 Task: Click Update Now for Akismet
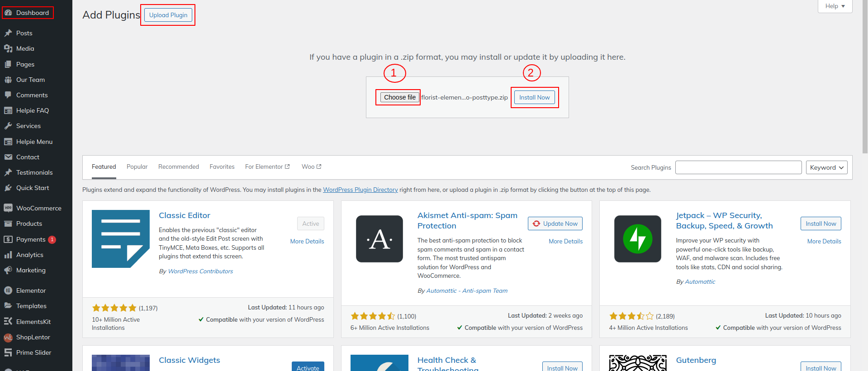[555, 224]
